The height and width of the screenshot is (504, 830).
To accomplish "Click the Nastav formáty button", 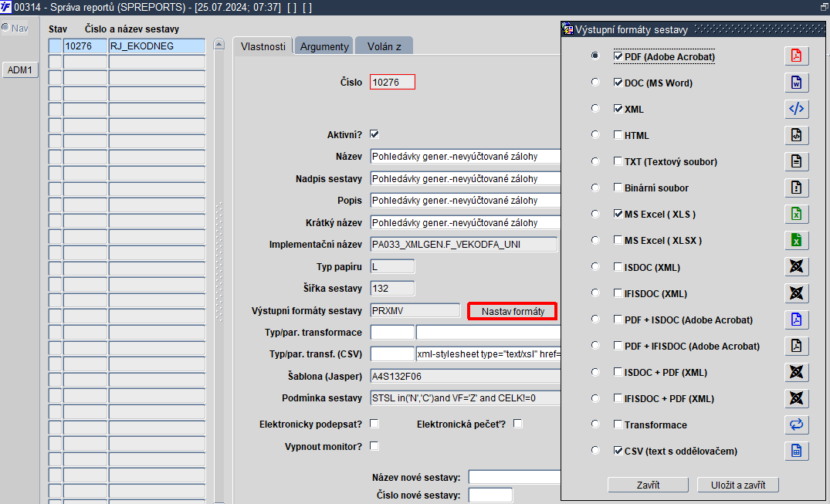I will click(x=513, y=311).
